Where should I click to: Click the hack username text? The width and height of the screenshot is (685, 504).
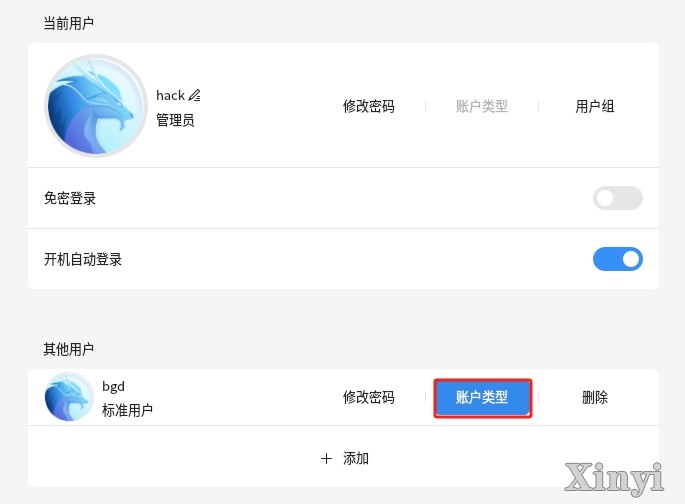coord(170,95)
